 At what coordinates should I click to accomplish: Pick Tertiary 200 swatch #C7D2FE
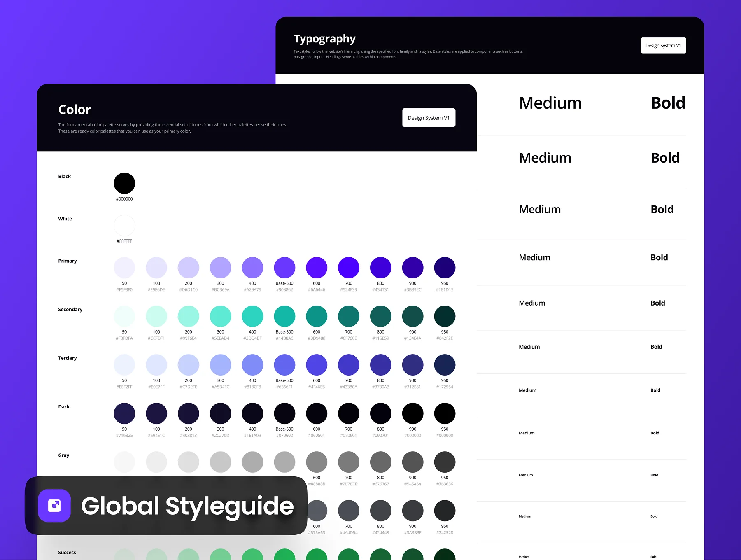tap(189, 365)
